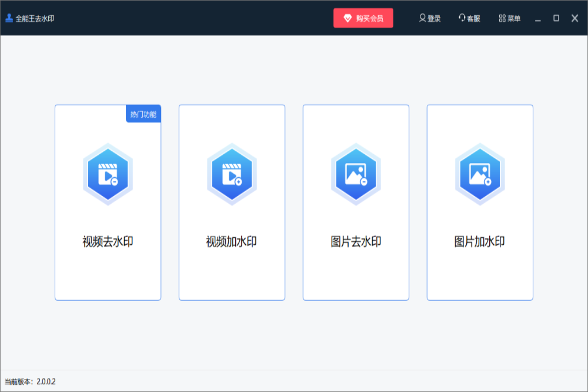Click the headset icon beside 客服
Image resolution: width=588 pixels, height=392 pixels.
(x=462, y=18)
